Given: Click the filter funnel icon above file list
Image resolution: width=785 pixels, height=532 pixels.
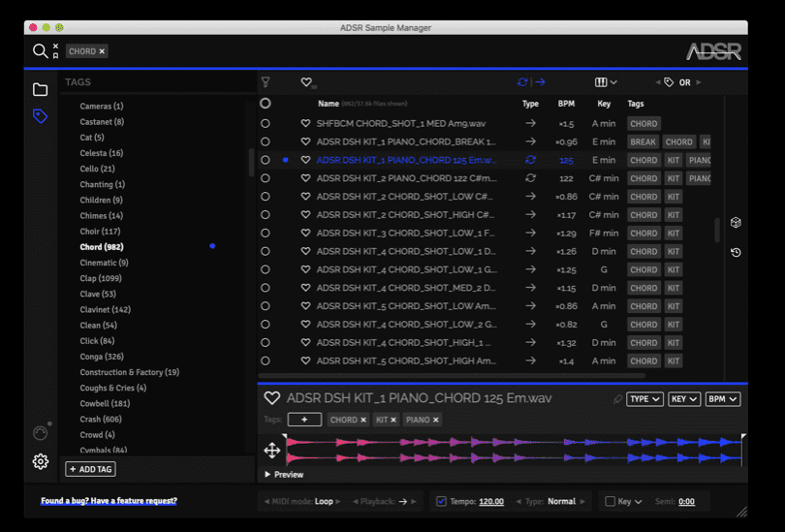Looking at the screenshot, I should [x=266, y=82].
